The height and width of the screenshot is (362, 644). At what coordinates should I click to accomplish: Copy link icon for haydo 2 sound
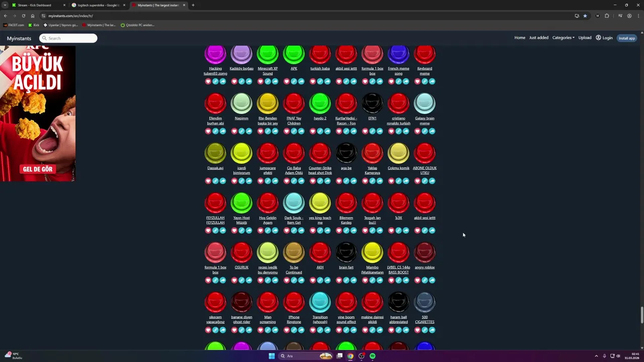coord(320,131)
